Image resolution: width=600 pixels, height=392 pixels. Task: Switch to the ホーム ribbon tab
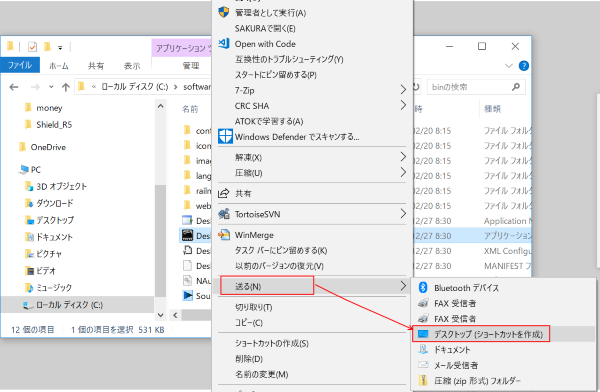point(59,66)
